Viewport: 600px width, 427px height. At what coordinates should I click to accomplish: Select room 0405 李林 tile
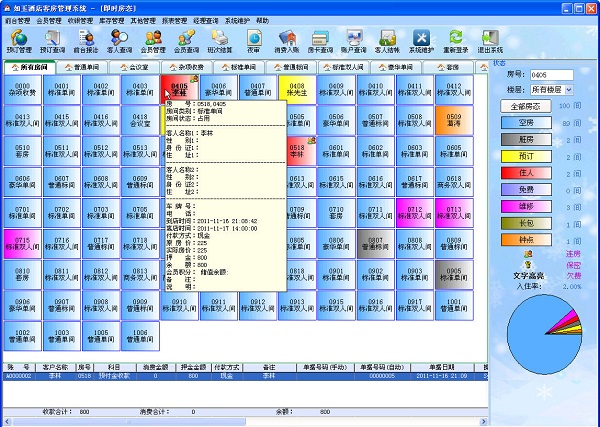pyautogui.click(x=179, y=90)
